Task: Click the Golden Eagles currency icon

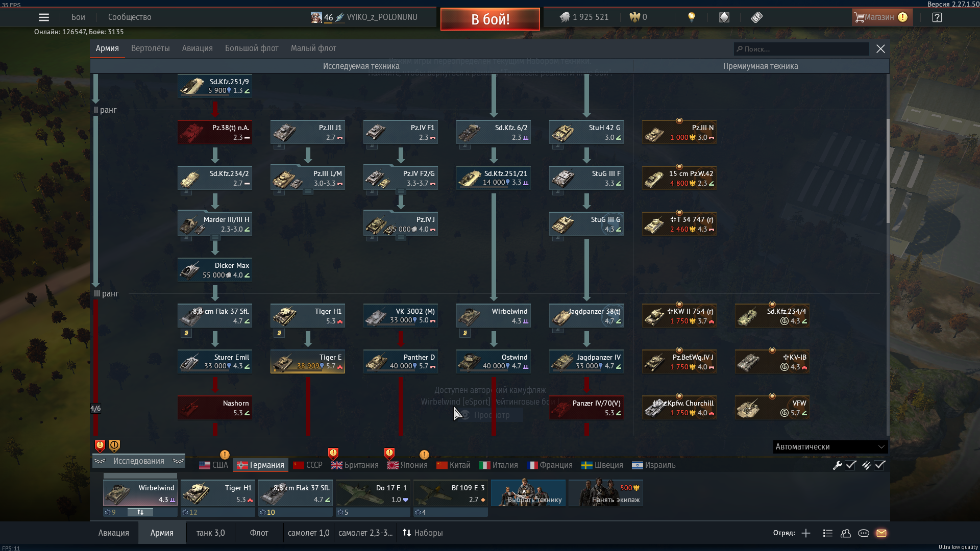Action: point(634,17)
